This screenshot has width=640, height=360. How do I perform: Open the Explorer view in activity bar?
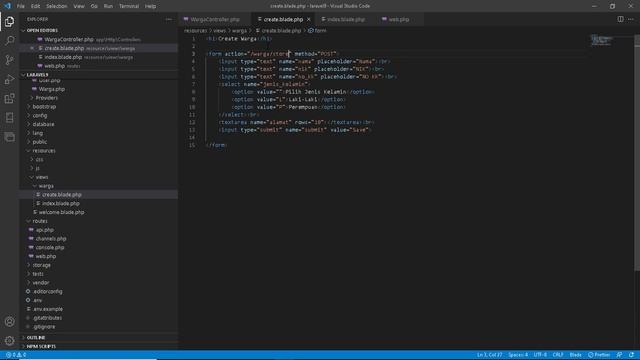[9, 22]
